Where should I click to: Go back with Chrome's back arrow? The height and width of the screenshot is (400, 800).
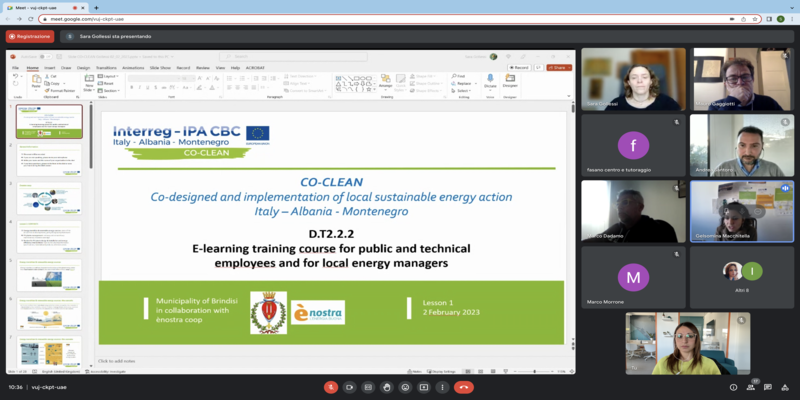(8, 19)
